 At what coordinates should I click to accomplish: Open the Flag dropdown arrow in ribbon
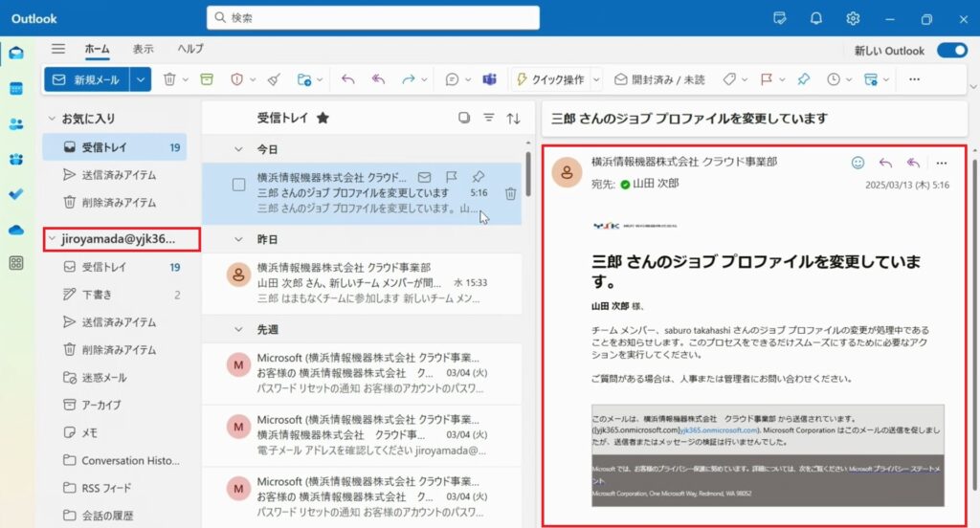point(782,80)
